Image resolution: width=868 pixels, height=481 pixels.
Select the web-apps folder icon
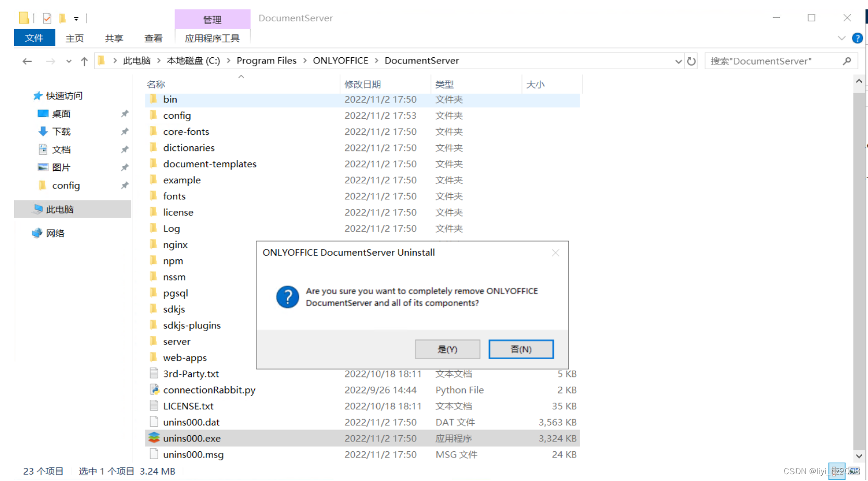153,357
